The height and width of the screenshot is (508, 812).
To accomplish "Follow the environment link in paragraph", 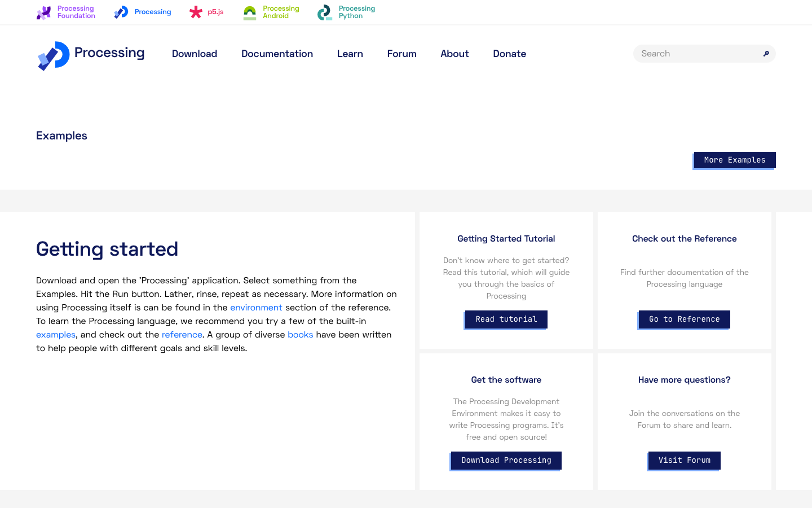I will coord(256,308).
